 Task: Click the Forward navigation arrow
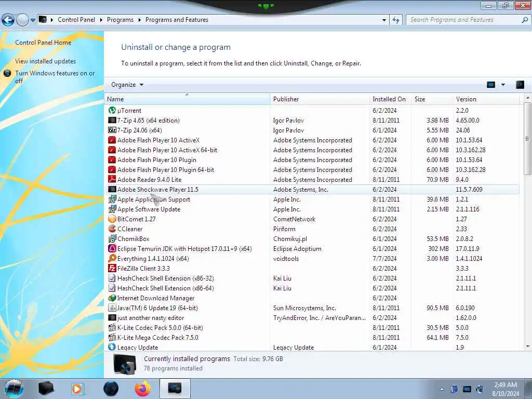pos(22,20)
